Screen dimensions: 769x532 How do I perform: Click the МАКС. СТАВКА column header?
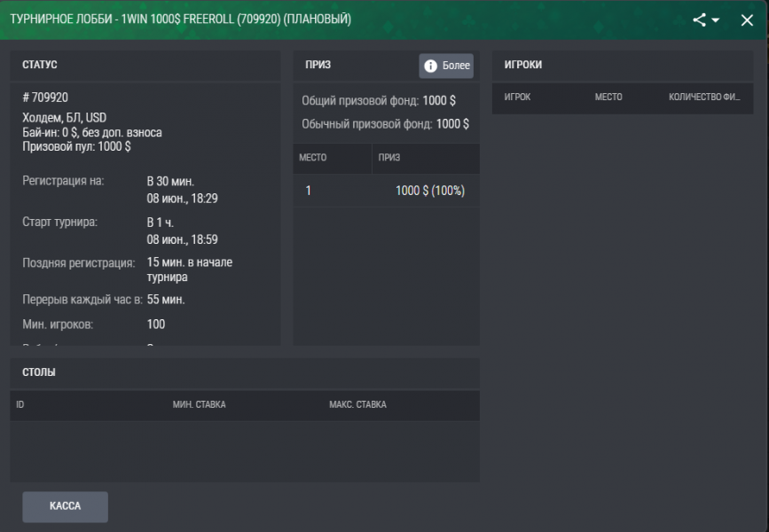357,405
